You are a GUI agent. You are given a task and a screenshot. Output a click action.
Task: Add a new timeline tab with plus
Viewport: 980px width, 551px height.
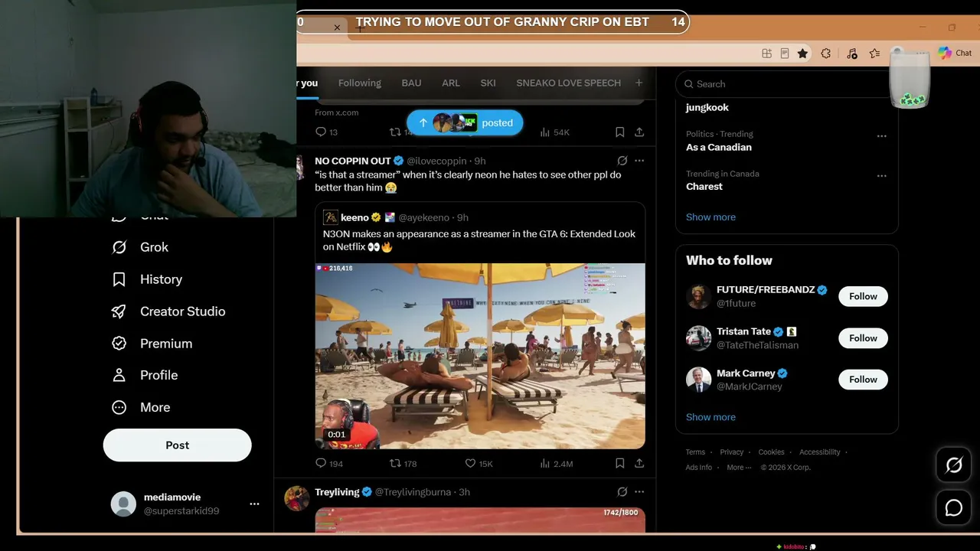(639, 83)
